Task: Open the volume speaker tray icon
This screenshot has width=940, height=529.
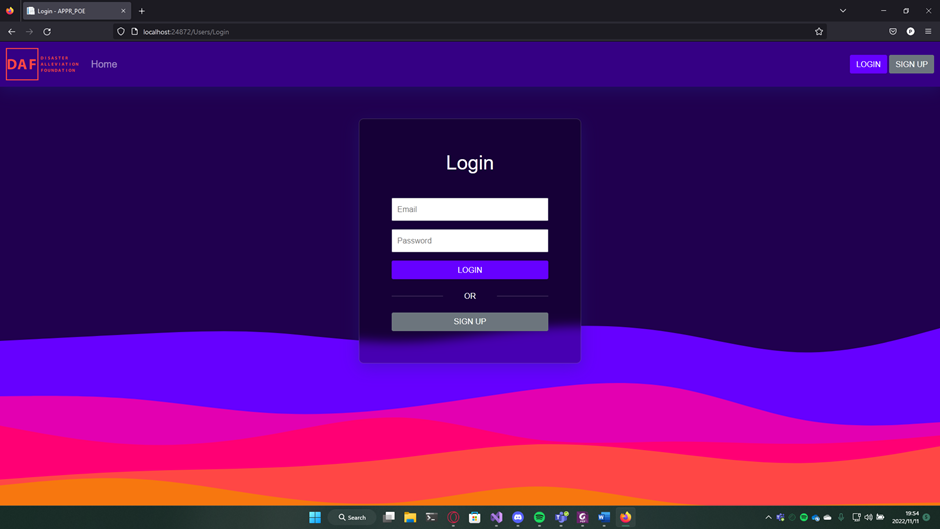Action: [x=868, y=517]
